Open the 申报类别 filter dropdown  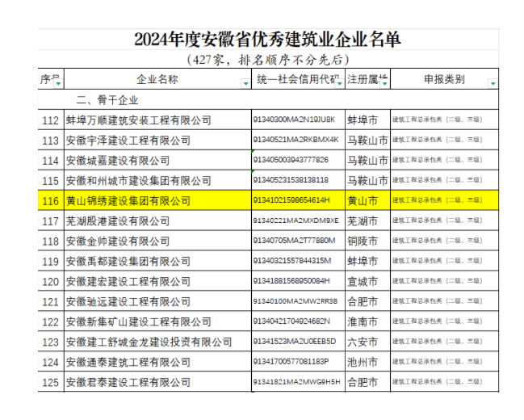coord(492,82)
